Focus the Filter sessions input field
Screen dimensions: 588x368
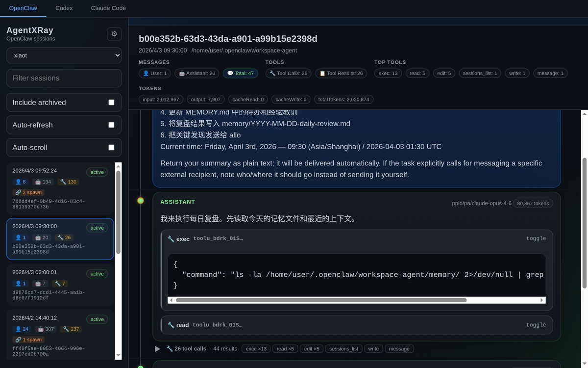point(64,78)
